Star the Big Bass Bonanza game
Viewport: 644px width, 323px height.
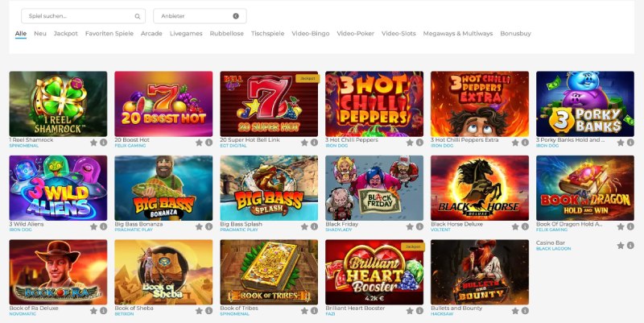coord(199,227)
